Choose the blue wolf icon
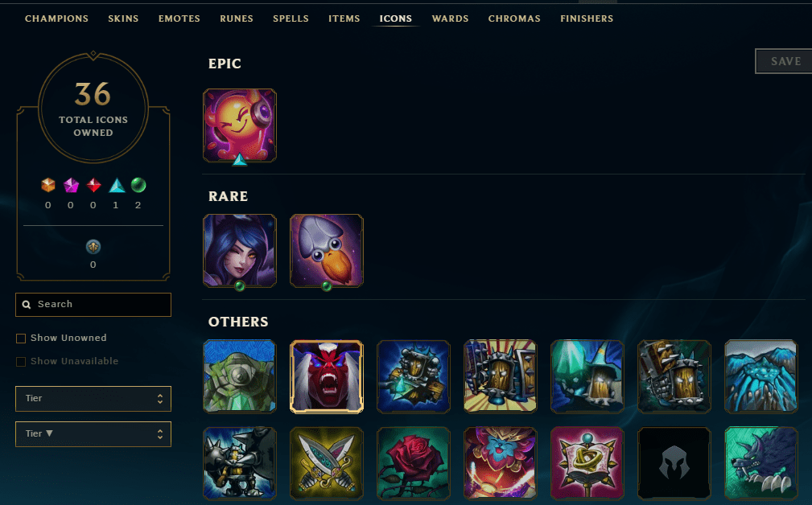The height and width of the screenshot is (505, 812). (x=760, y=463)
